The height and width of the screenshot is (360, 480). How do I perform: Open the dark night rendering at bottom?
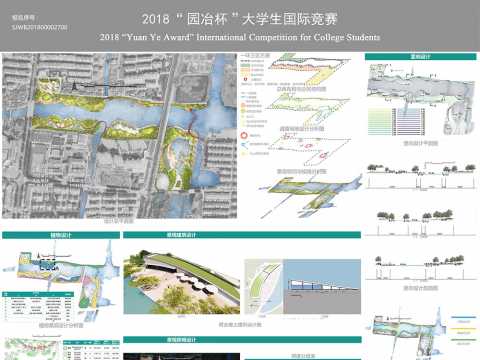coord(182,357)
